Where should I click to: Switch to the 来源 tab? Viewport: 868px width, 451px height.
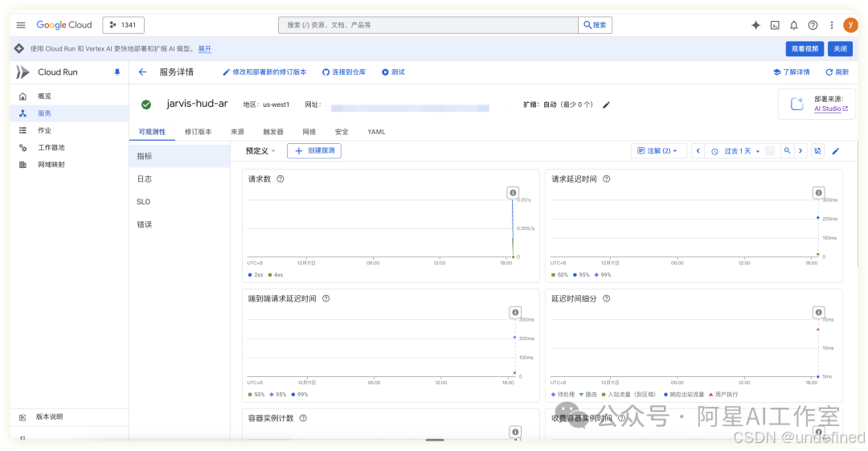[x=237, y=132]
